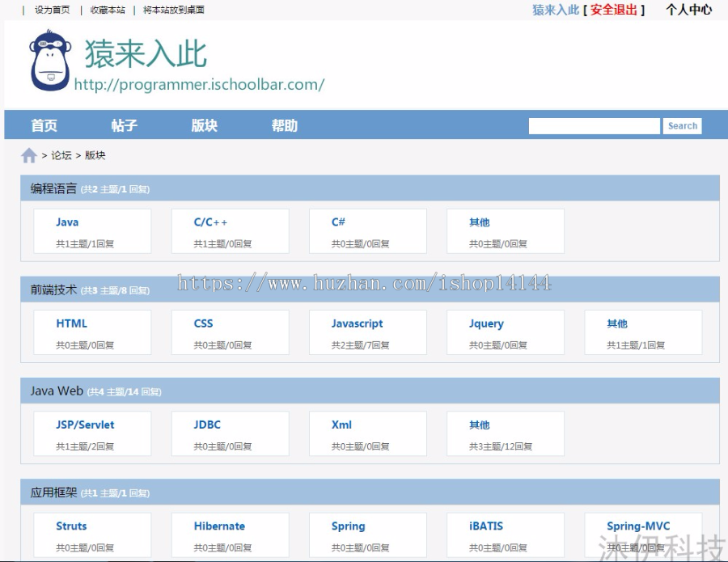Viewport: 728px width, 562px height.
Task: Open the 首页 navigation menu item
Action: [44, 125]
